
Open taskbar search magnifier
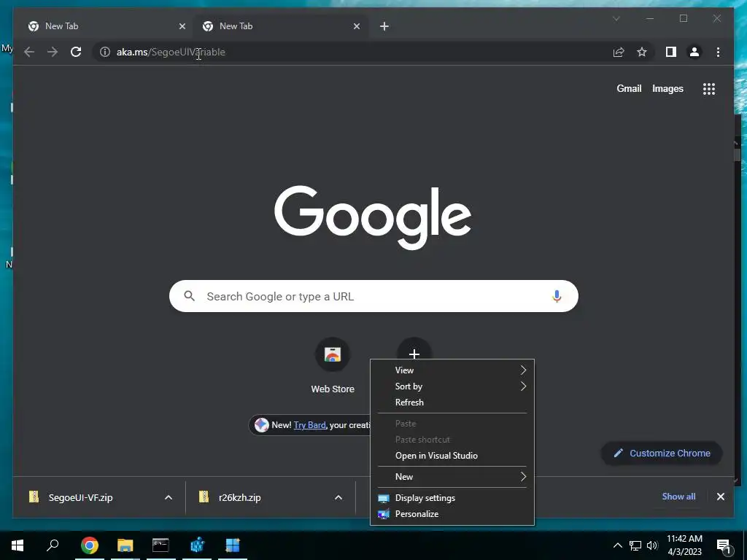53,545
